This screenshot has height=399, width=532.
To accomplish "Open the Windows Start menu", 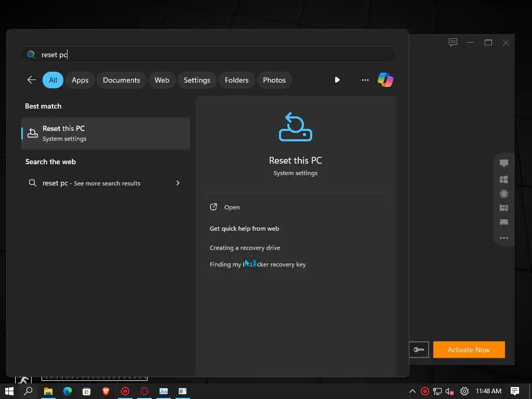I will [9, 391].
